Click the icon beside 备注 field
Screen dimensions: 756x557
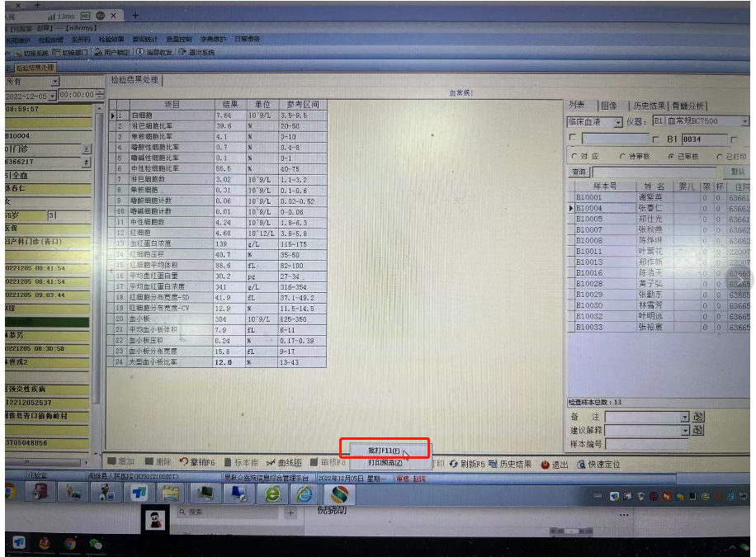(697, 416)
